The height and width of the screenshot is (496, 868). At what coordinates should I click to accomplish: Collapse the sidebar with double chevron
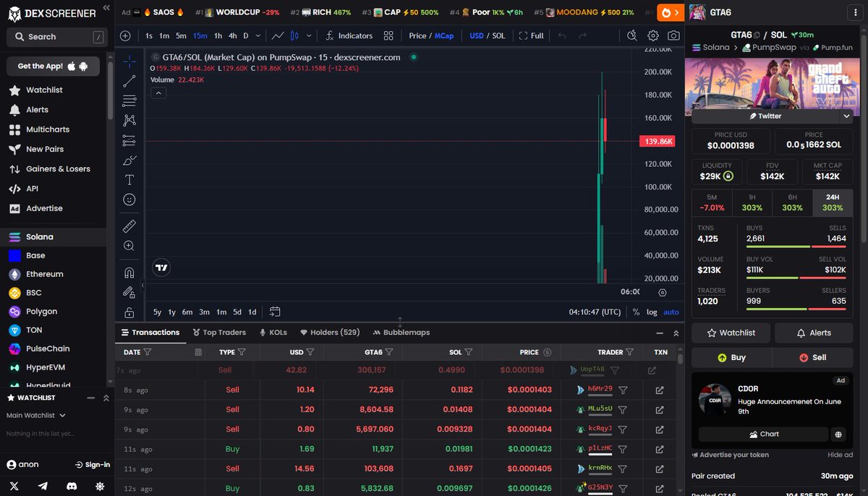click(x=107, y=7)
